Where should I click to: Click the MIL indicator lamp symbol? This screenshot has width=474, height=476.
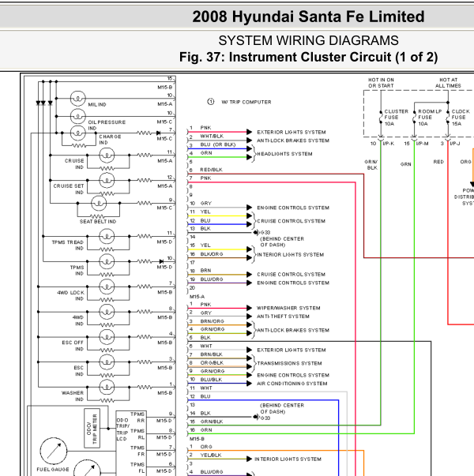[x=78, y=99]
